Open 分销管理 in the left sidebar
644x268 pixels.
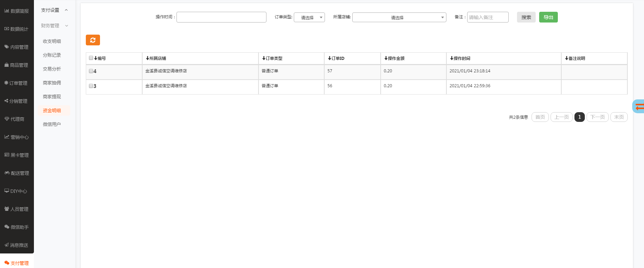click(17, 101)
